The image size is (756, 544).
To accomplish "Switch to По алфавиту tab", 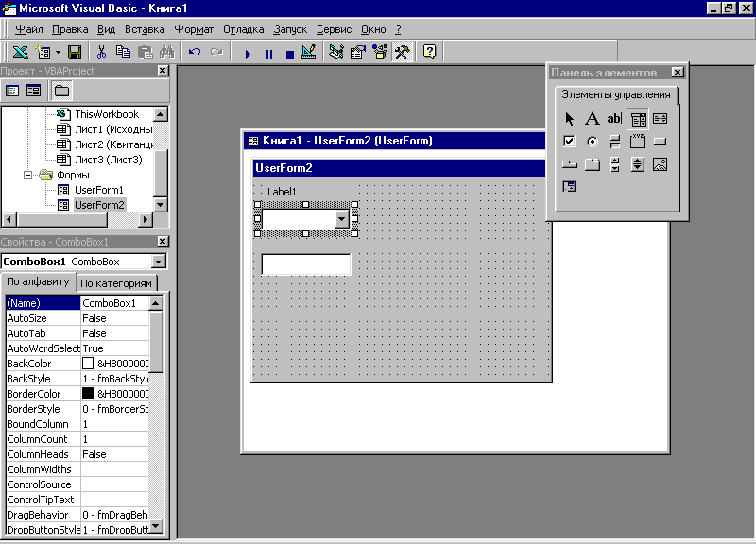I will click(x=38, y=281).
